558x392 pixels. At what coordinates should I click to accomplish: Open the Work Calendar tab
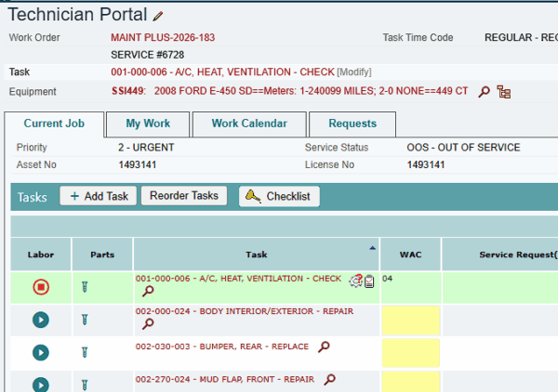click(x=249, y=124)
